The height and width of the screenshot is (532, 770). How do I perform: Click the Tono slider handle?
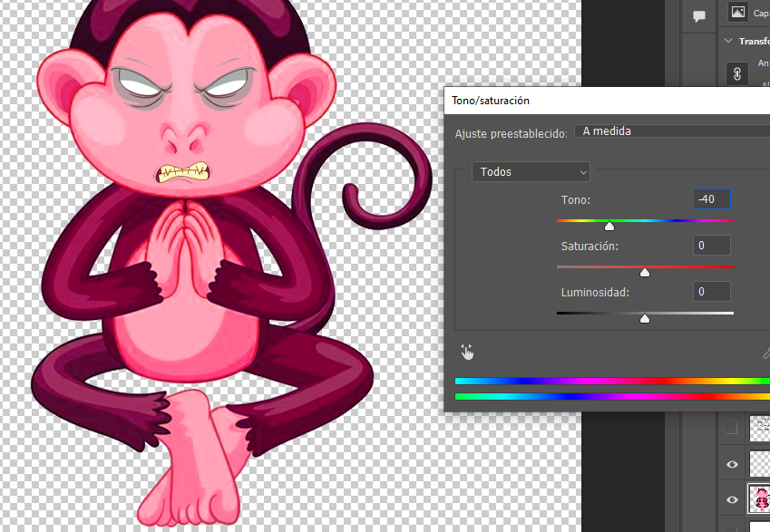coord(609,227)
